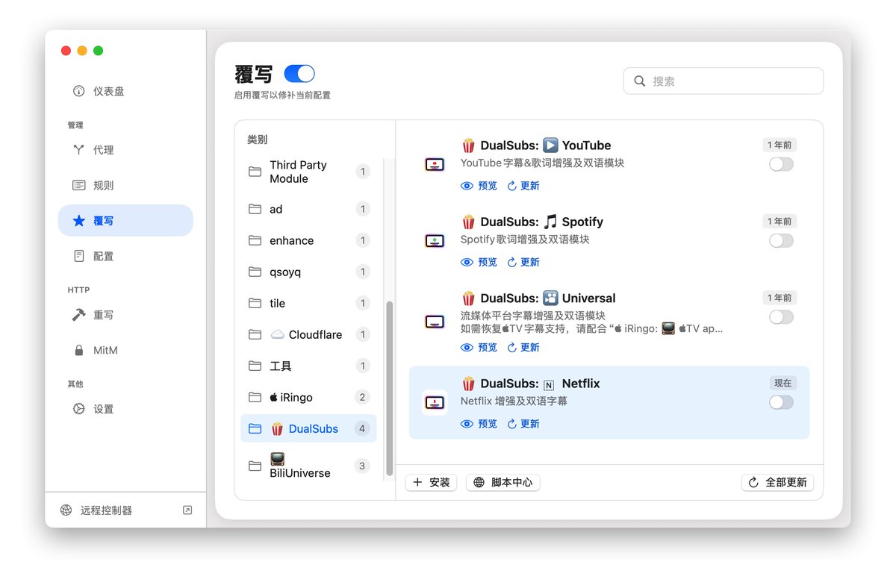Preview the Universal module via 预览
896x588 pixels.
click(479, 347)
